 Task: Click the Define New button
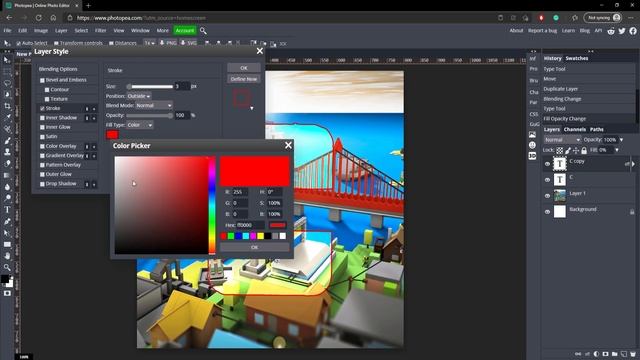244,79
